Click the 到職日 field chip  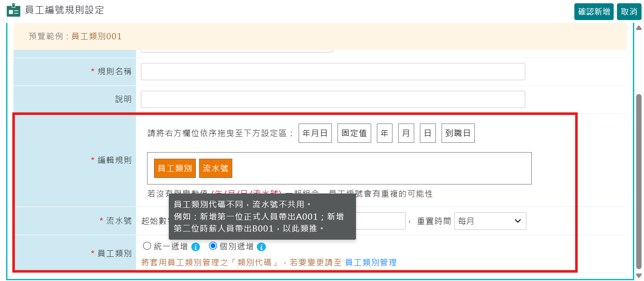[x=458, y=133]
